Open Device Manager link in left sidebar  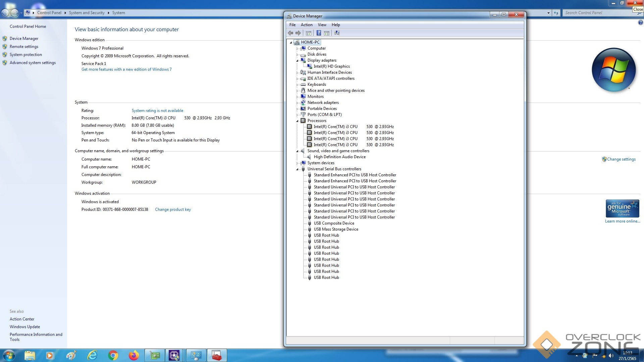tap(24, 39)
